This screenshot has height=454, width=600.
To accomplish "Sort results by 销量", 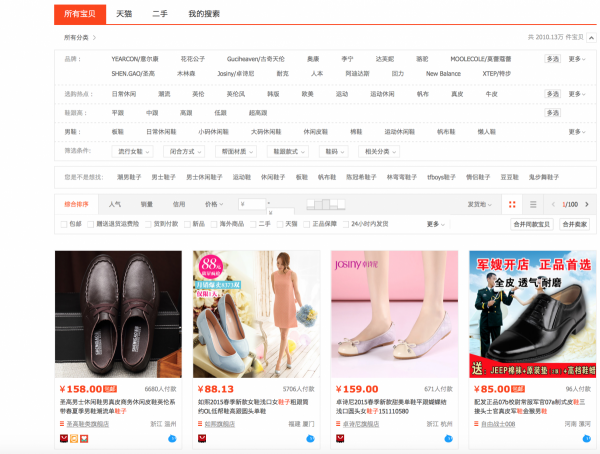I will [x=147, y=204].
